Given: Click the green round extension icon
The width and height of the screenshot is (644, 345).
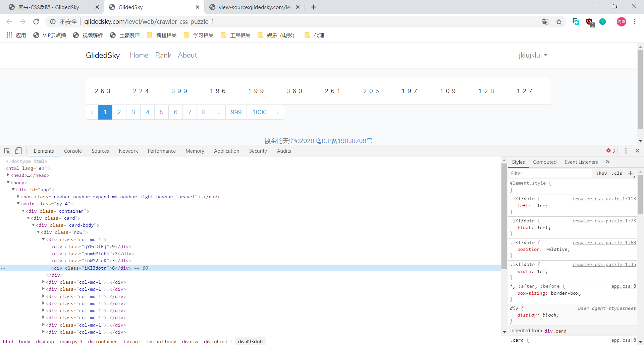Looking at the screenshot, I should (603, 22).
